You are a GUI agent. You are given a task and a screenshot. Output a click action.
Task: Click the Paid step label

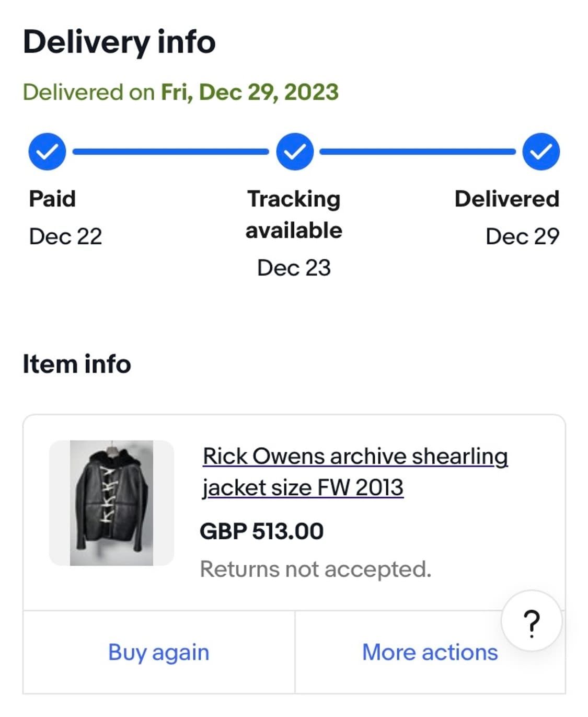(x=52, y=199)
